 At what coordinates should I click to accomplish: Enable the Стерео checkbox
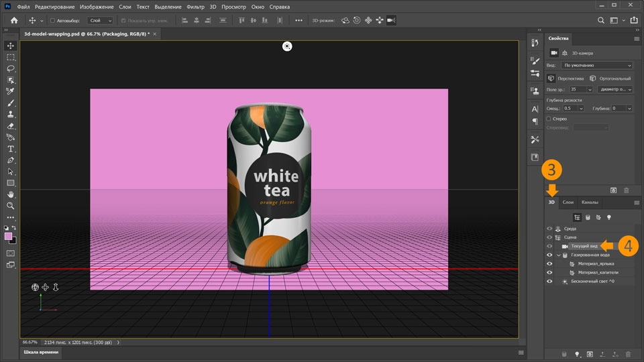pos(549,119)
